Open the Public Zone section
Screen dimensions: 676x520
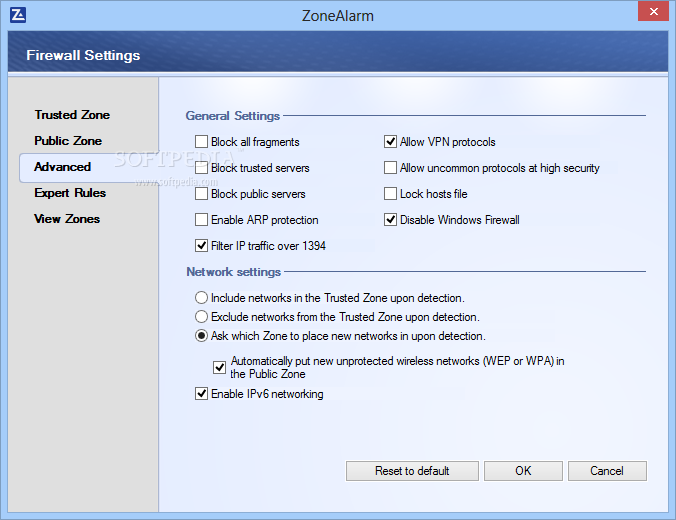tap(68, 141)
